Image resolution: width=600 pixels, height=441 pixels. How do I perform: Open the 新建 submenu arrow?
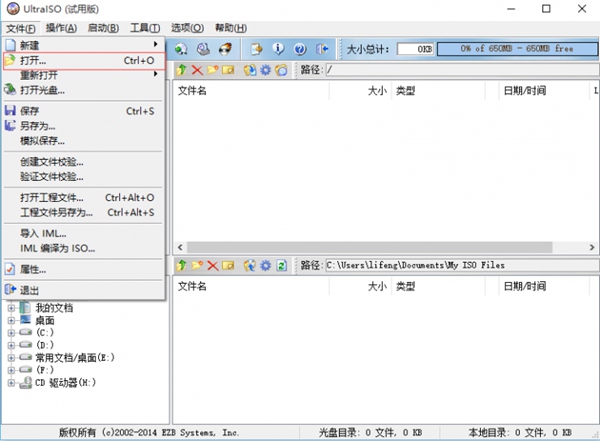[x=155, y=44]
